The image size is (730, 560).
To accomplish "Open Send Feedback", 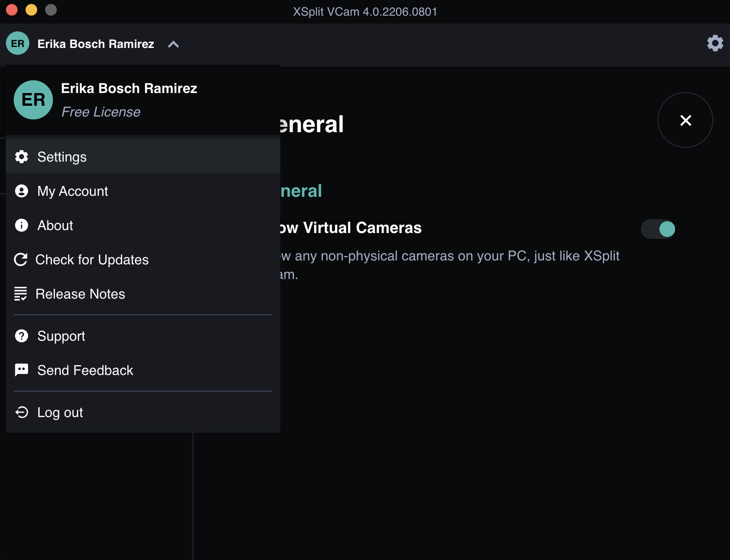I will 85,370.
